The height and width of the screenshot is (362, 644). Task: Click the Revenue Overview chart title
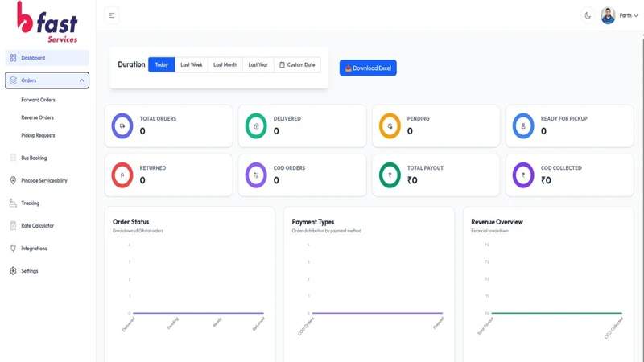(497, 222)
